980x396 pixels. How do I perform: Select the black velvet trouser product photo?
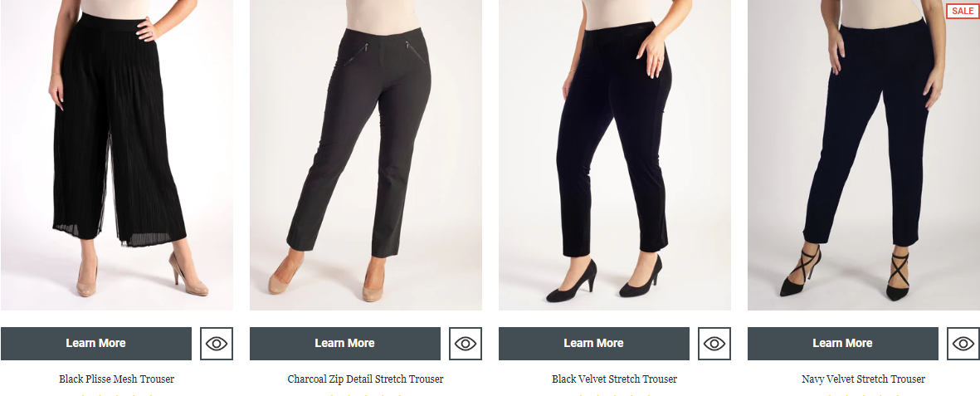coord(614,154)
